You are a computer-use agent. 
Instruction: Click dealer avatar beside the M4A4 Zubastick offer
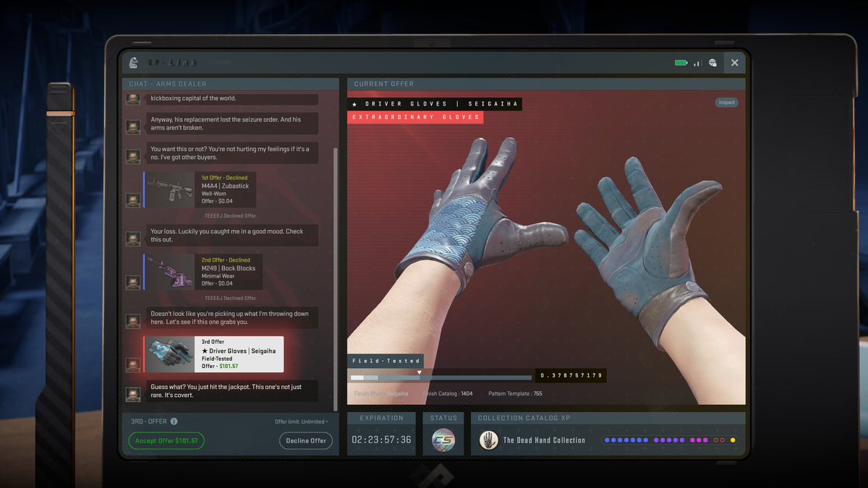pyautogui.click(x=133, y=200)
